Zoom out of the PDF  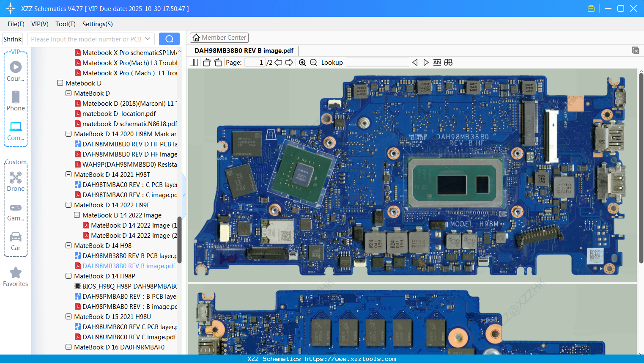point(313,63)
